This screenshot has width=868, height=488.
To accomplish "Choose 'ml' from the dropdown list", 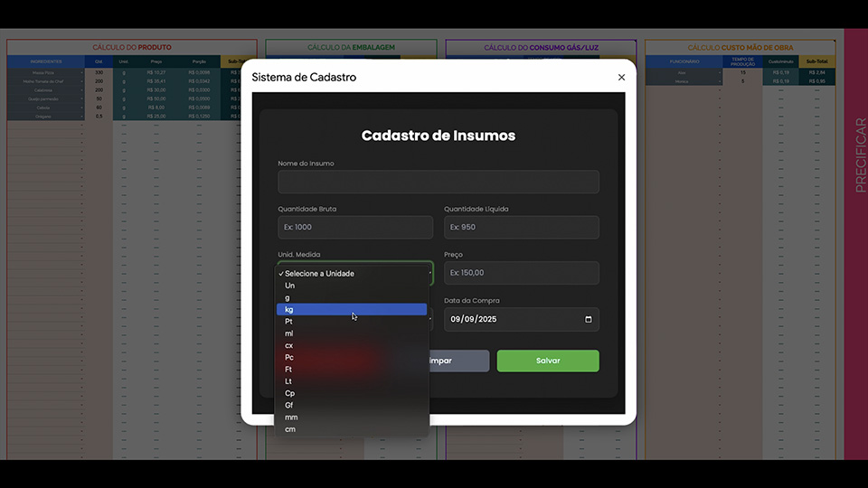I will point(289,333).
